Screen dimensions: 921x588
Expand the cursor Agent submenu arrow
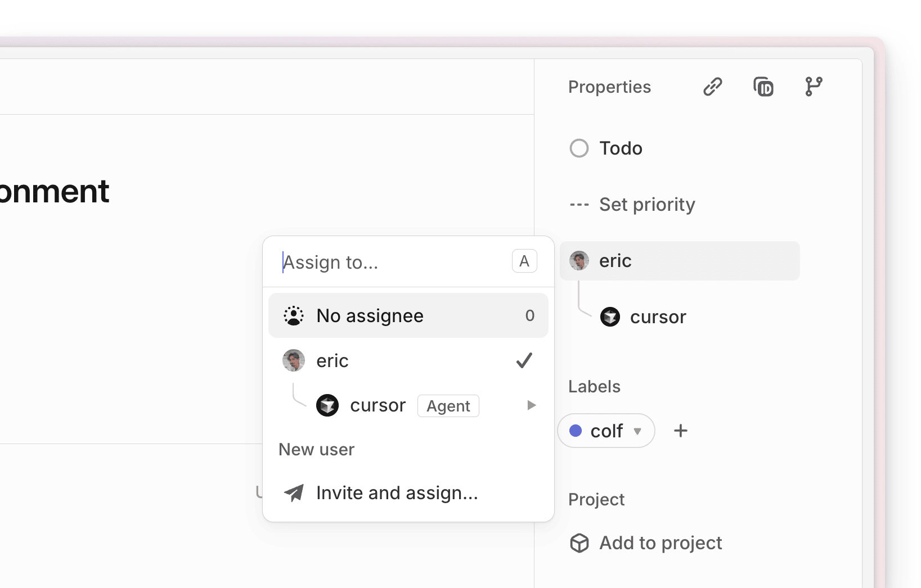point(531,405)
